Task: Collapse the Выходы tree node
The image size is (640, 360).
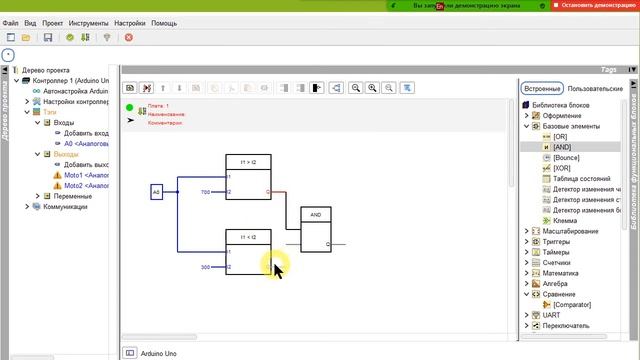Action: coord(38,154)
